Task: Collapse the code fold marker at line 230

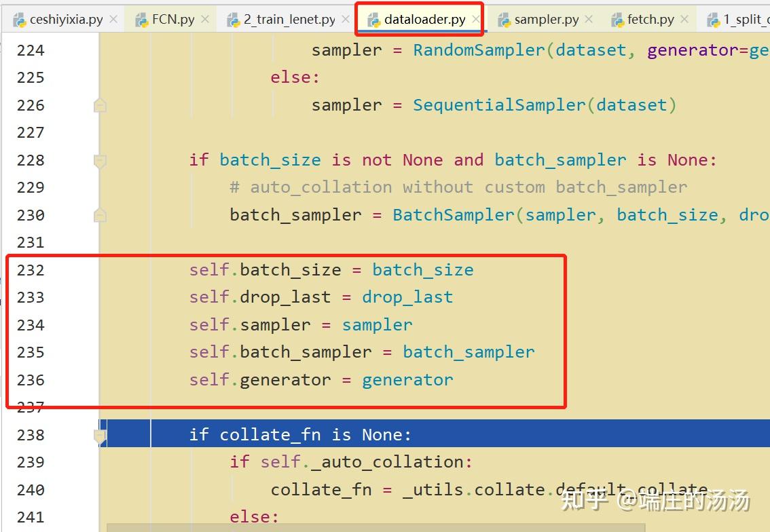Action: point(99,214)
